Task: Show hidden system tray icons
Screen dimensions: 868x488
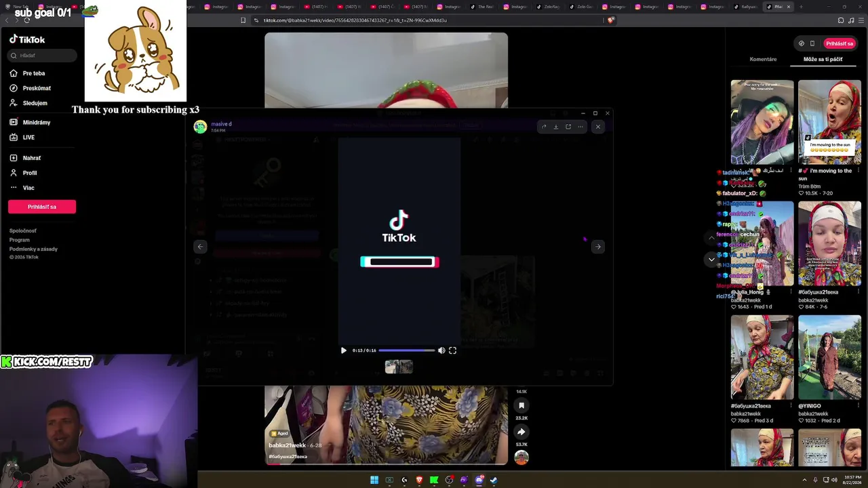Action: pos(805,481)
